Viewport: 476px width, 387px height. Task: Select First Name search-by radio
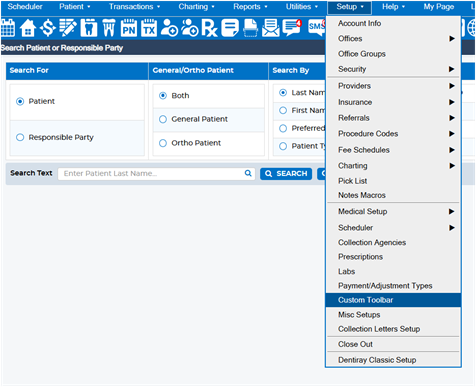pyautogui.click(x=283, y=111)
